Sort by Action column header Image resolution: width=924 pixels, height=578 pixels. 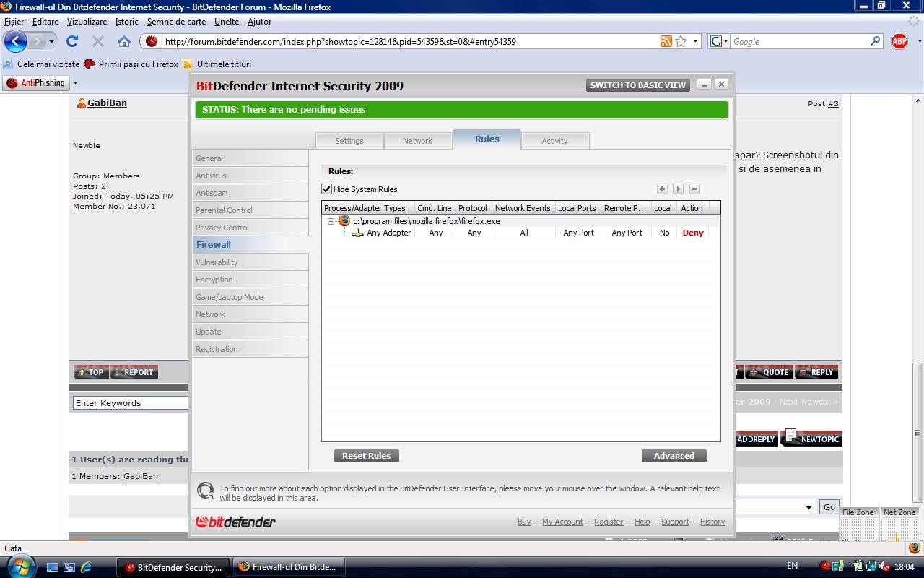(x=692, y=208)
